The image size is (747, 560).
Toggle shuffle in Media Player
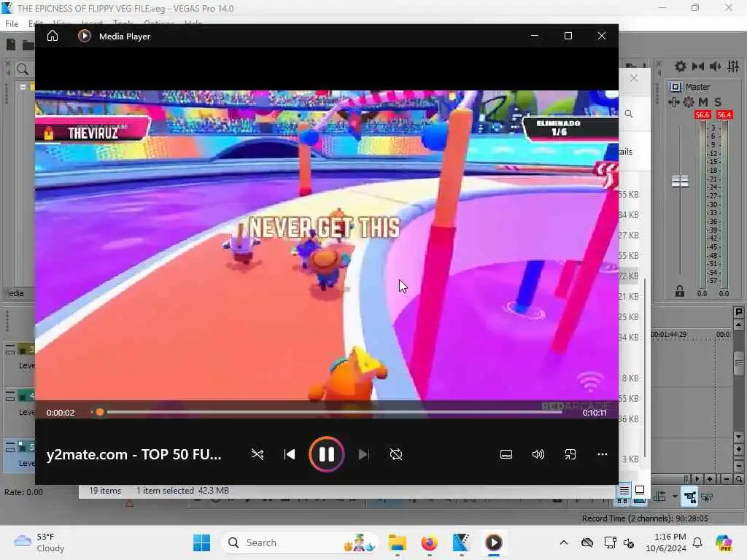click(x=258, y=454)
